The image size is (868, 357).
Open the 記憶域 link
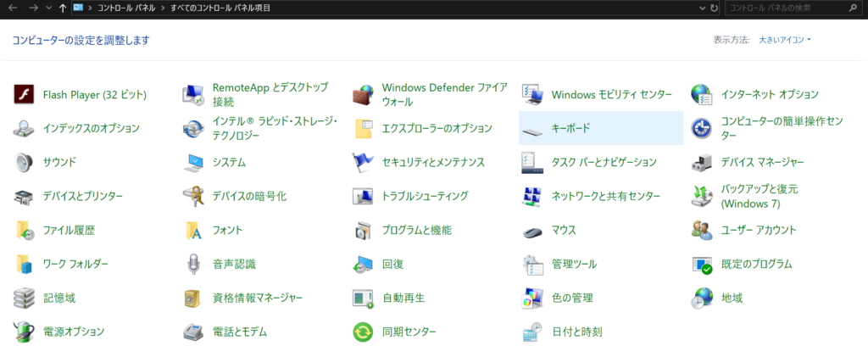point(58,298)
